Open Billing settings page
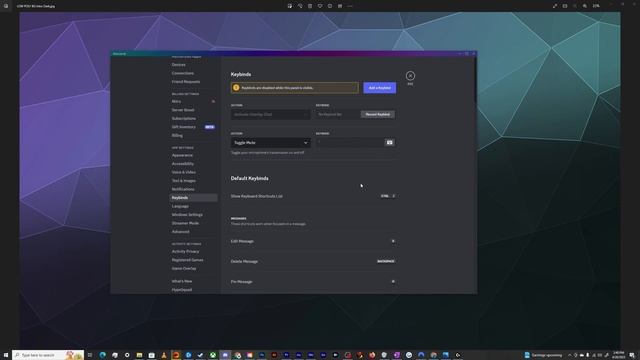Viewport: 640px width, 360px height. point(177,136)
